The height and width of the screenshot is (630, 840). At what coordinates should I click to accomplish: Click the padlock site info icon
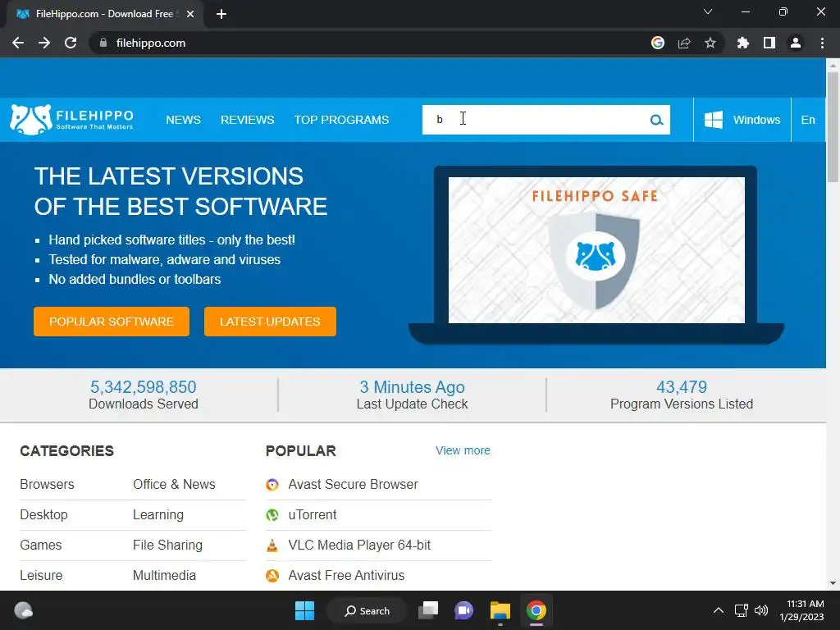(x=103, y=43)
